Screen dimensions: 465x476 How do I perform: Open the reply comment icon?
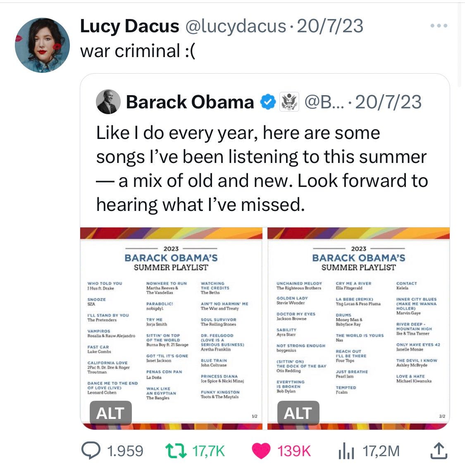pos(91,450)
